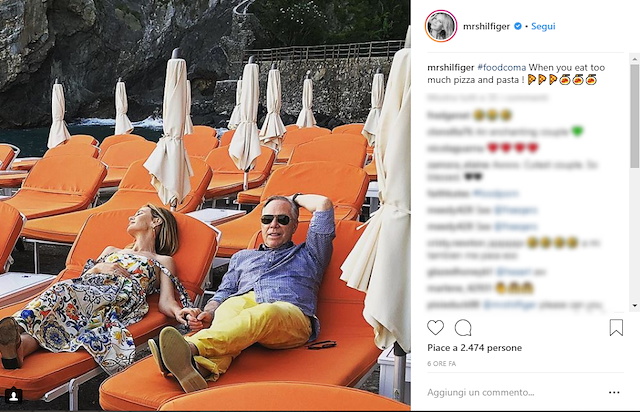Open the #foodcoma hashtag link

pyautogui.click(x=502, y=67)
